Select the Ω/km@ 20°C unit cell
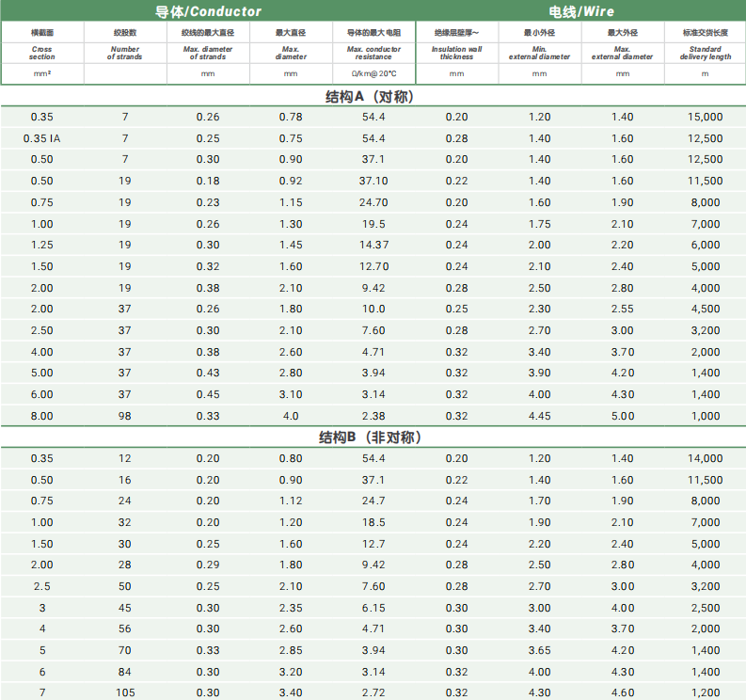This screenshot has width=746, height=700. click(x=373, y=73)
